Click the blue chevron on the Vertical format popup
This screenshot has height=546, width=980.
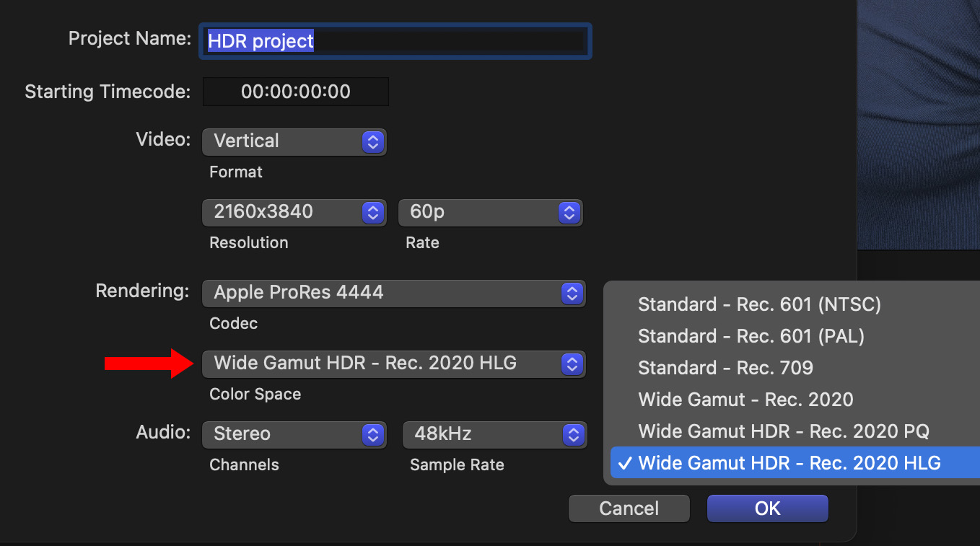click(372, 142)
